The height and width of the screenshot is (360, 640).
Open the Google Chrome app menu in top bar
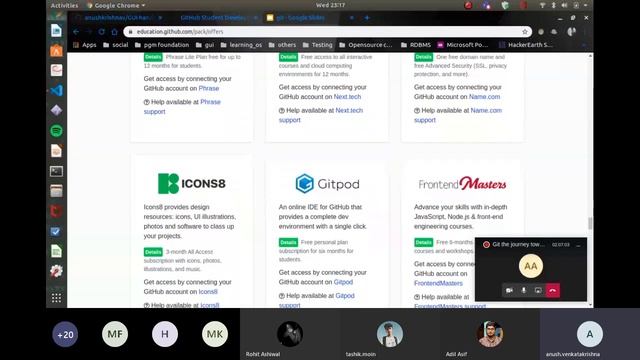(x=116, y=5)
